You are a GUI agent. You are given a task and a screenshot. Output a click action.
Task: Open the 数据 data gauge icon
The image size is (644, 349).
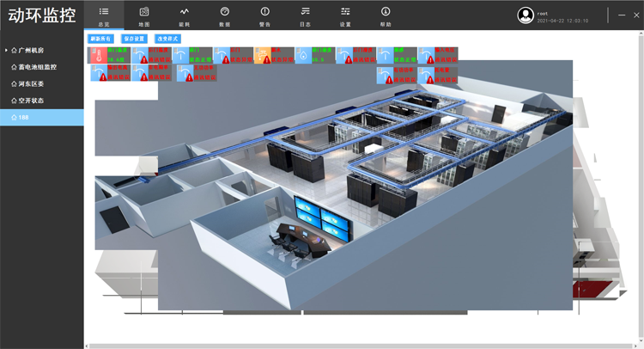pos(224,15)
